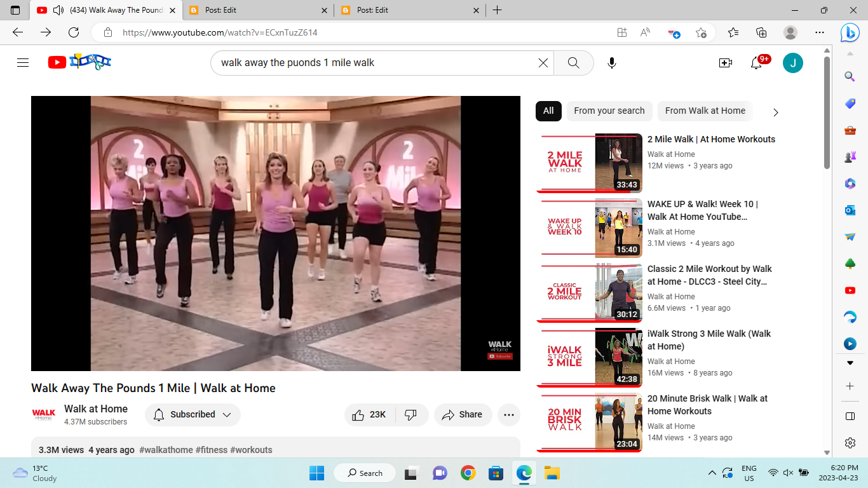868x488 pixels.
Task: Run search with the magnifier button
Action: click(x=573, y=62)
